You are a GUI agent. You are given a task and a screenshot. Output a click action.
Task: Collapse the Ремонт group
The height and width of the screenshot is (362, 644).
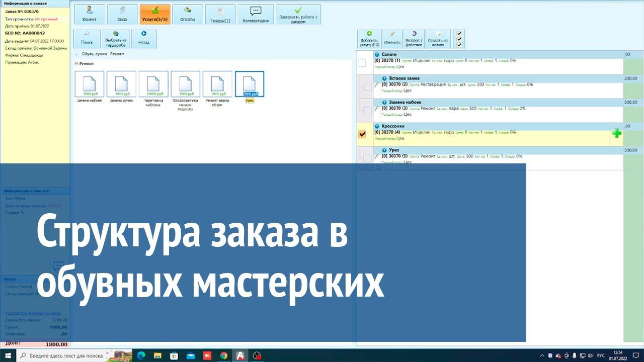(x=76, y=64)
